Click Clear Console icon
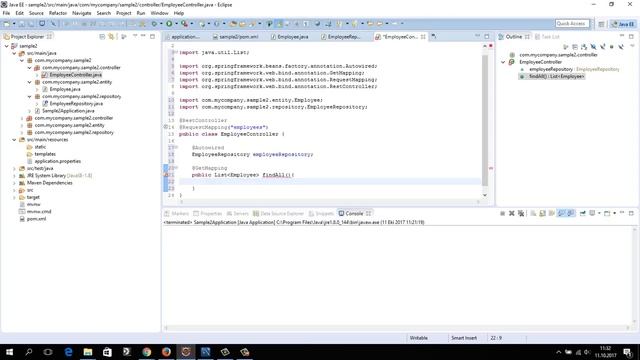 pos(533,213)
